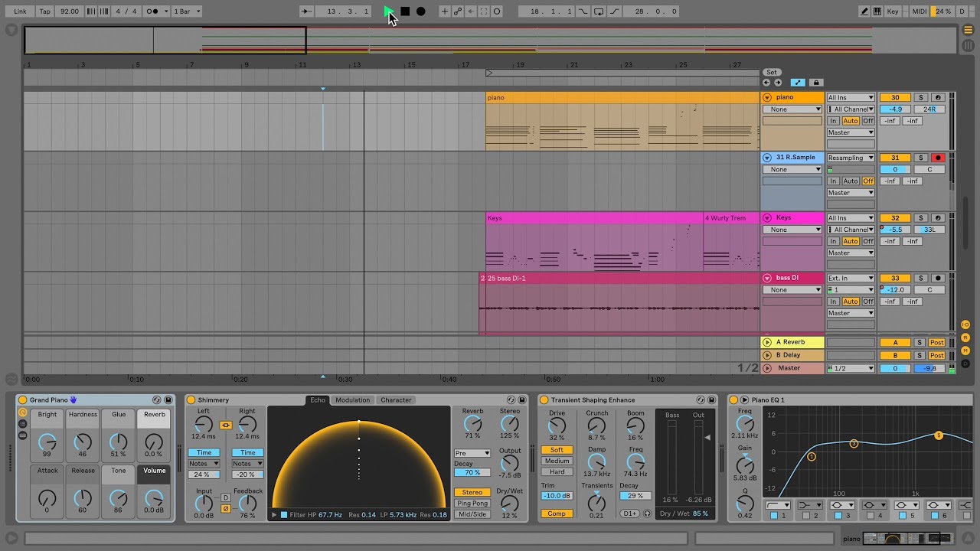Collapse the piano track with its fold arrow
This screenshot has height=551, width=980.
point(767,98)
